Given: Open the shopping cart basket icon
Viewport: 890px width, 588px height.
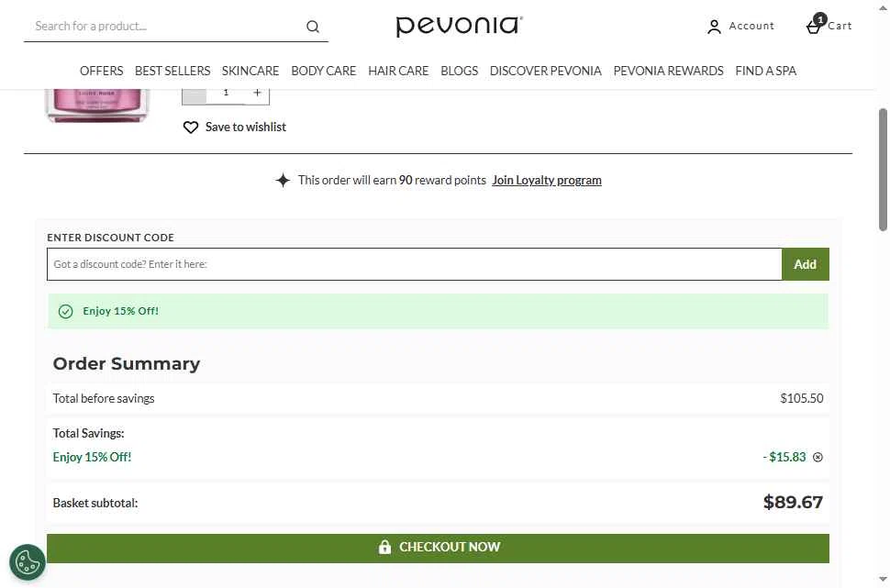Looking at the screenshot, I should 814,26.
